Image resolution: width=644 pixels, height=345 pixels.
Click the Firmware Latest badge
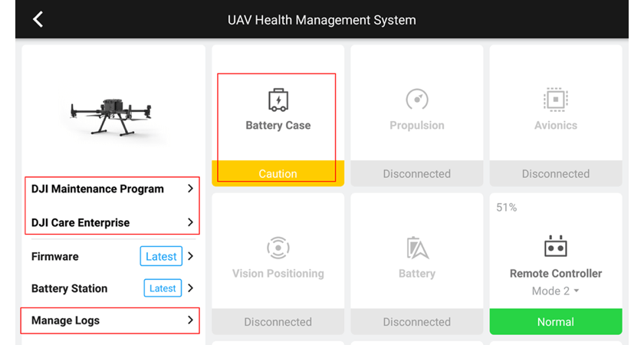tap(161, 256)
